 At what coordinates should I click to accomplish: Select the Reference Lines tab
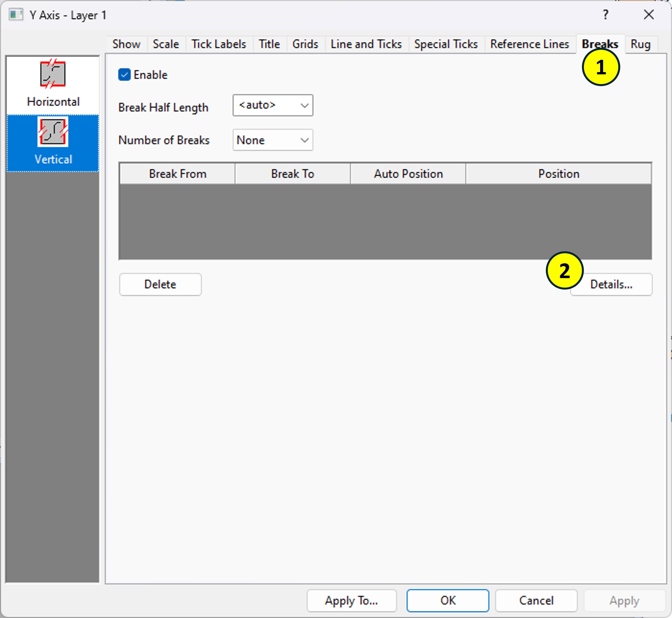point(529,44)
